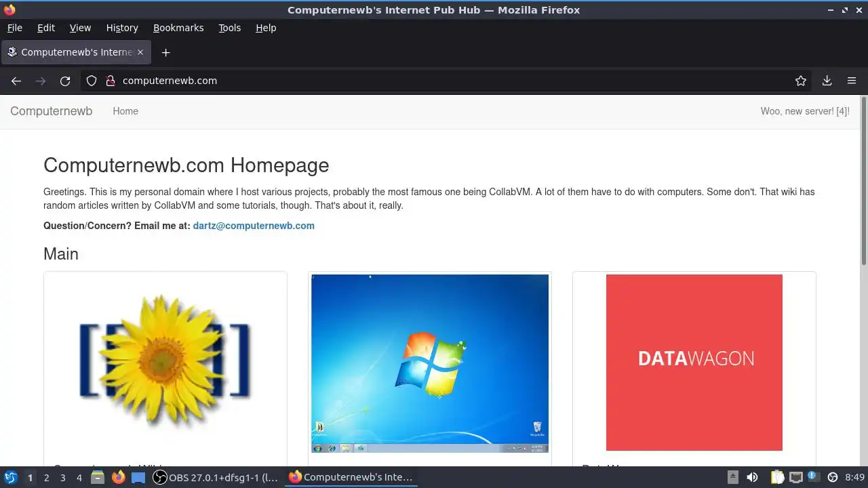
Task: Close the Computernewb's Internet tab
Action: [140, 52]
